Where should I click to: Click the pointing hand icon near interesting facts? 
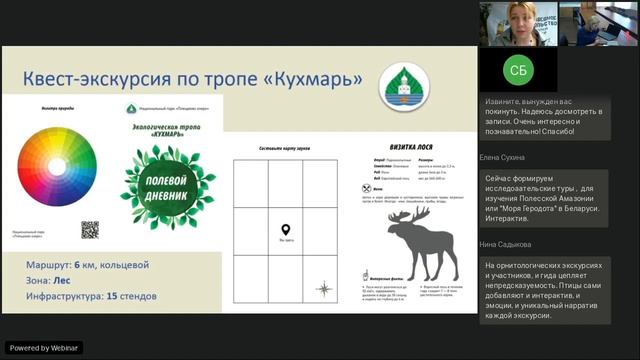(x=365, y=275)
